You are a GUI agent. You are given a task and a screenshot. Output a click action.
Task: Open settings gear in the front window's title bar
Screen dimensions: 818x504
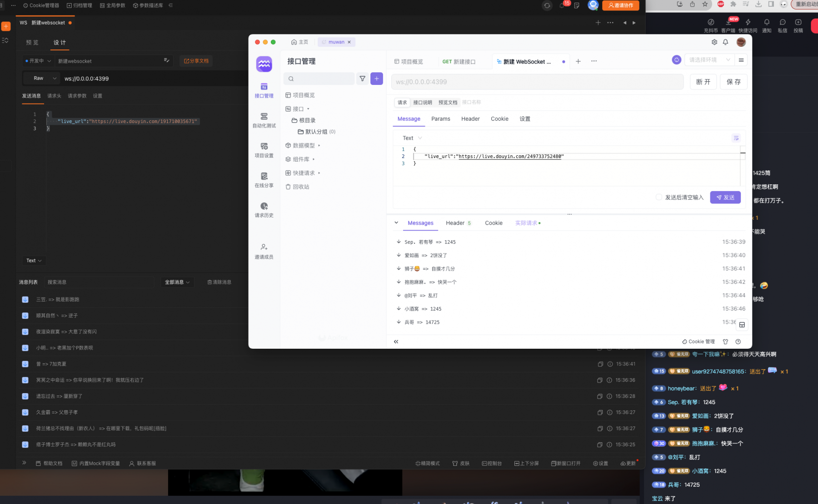pos(714,42)
